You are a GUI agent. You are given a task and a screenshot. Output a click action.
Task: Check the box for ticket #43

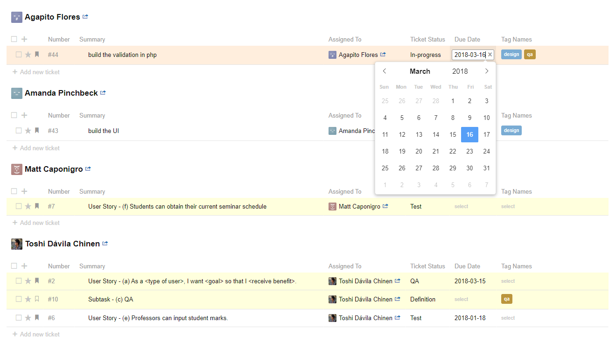tap(19, 131)
